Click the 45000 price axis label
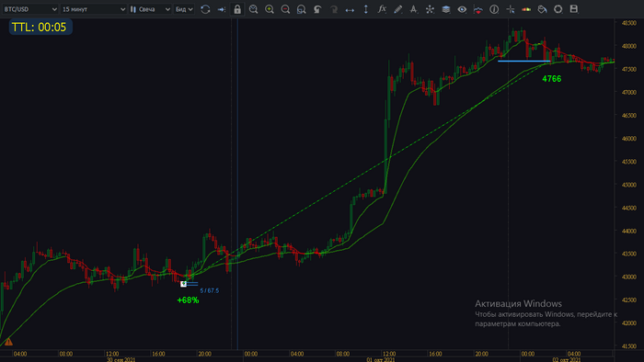The width and height of the screenshot is (644, 362). (x=628, y=185)
